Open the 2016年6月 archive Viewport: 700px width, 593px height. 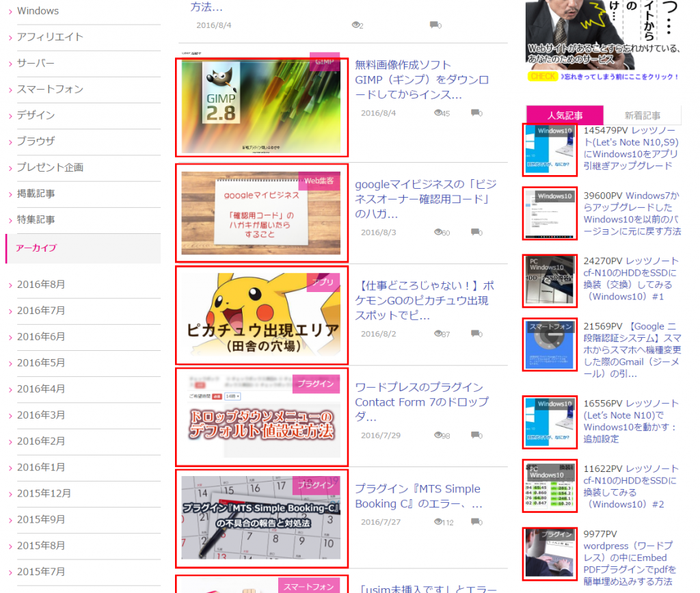coord(41,337)
